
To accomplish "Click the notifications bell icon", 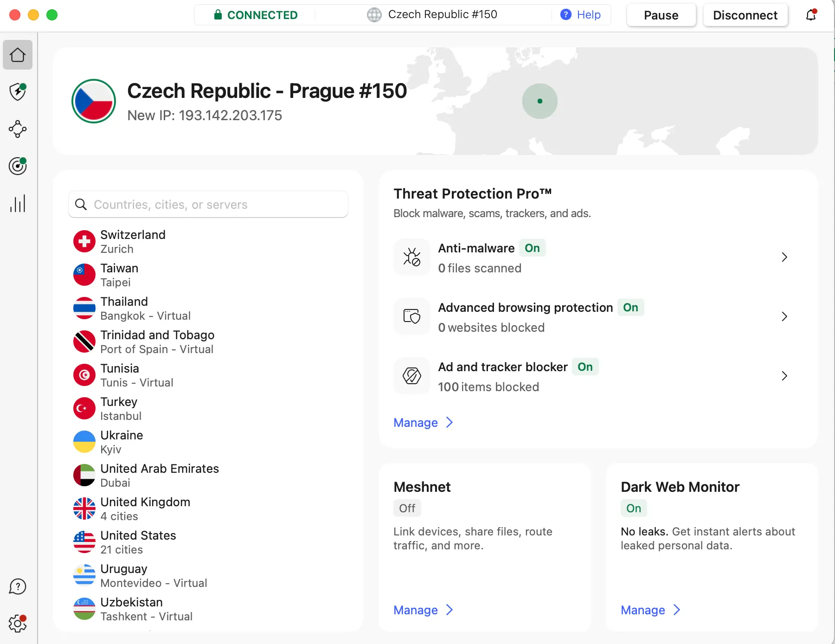I will (x=811, y=15).
